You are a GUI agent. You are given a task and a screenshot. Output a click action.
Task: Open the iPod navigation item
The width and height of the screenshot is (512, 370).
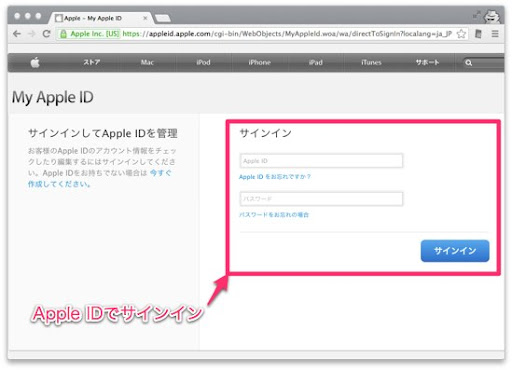[x=203, y=62]
